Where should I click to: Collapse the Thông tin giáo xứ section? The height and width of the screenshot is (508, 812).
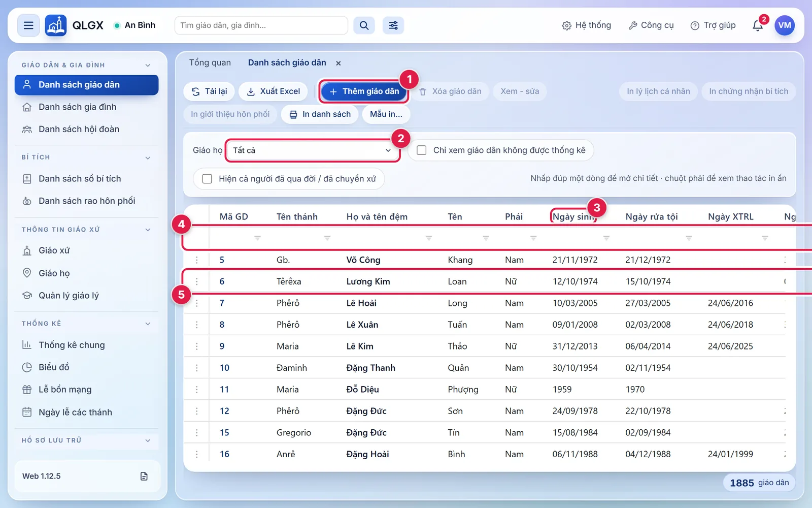(148, 230)
